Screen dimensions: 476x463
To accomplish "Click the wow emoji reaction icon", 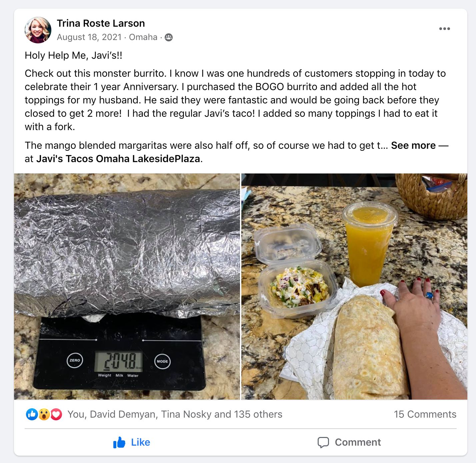I will (44, 414).
